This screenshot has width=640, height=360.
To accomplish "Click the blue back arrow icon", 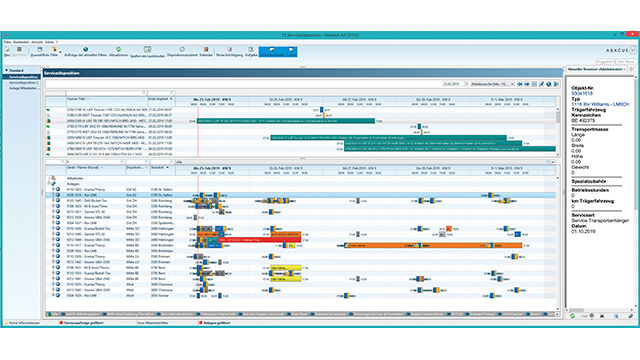I will click(x=520, y=84).
